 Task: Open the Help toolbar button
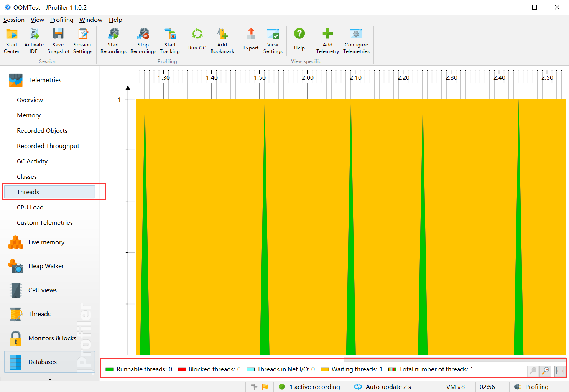tap(299, 39)
